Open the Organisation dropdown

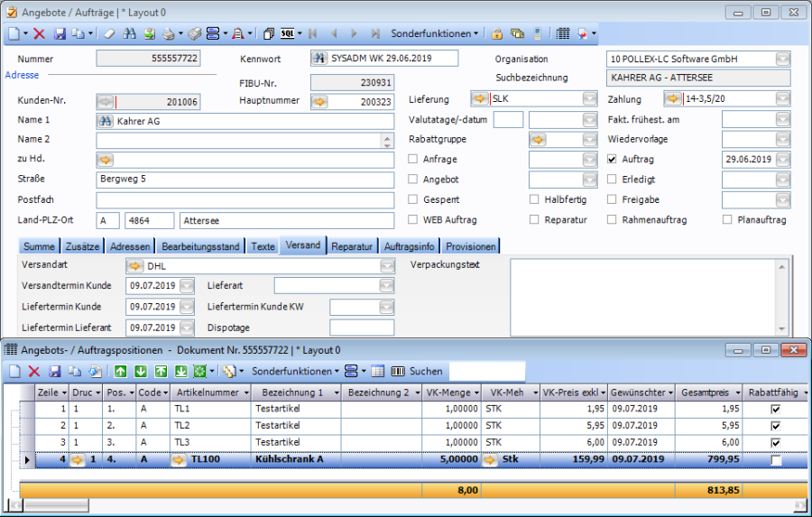click(x=782, y=60)
